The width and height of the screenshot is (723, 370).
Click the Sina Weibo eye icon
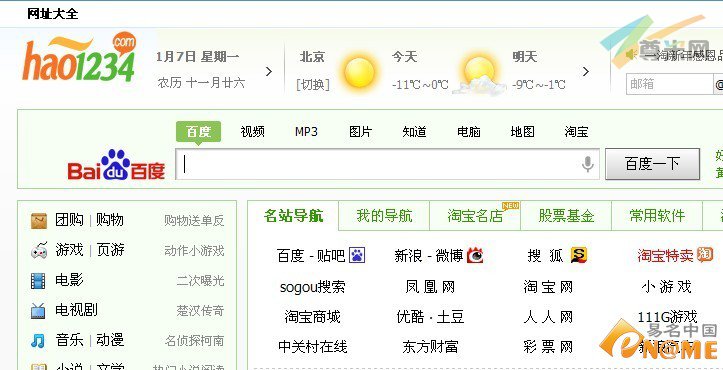[475, 255]
